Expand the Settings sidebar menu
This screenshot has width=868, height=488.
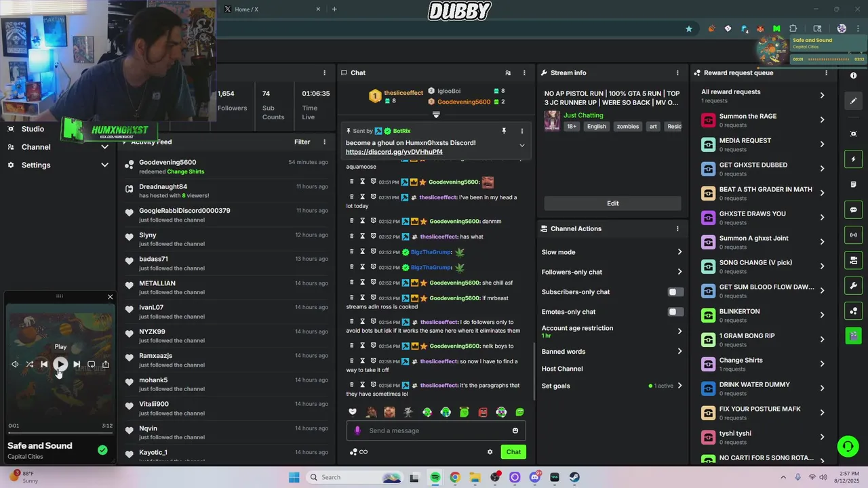pyautogui.click(x=58, y=165)
